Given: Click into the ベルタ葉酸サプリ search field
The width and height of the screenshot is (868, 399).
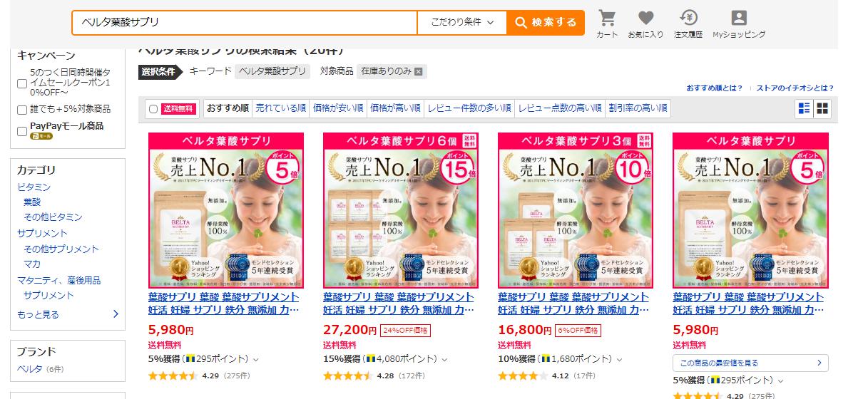Looking at the screenshot, I should [245, 23].
